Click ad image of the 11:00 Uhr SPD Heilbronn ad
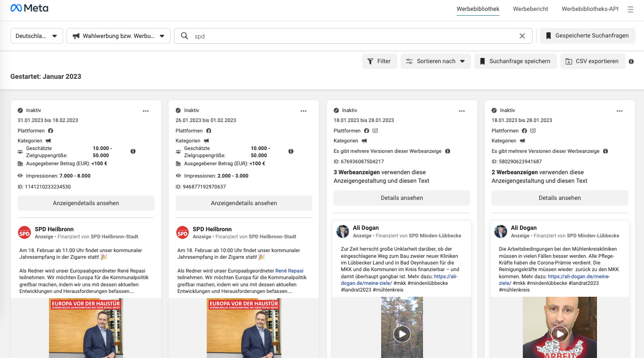This screenshot has height=358, width=644. click(x=86, y=328)
